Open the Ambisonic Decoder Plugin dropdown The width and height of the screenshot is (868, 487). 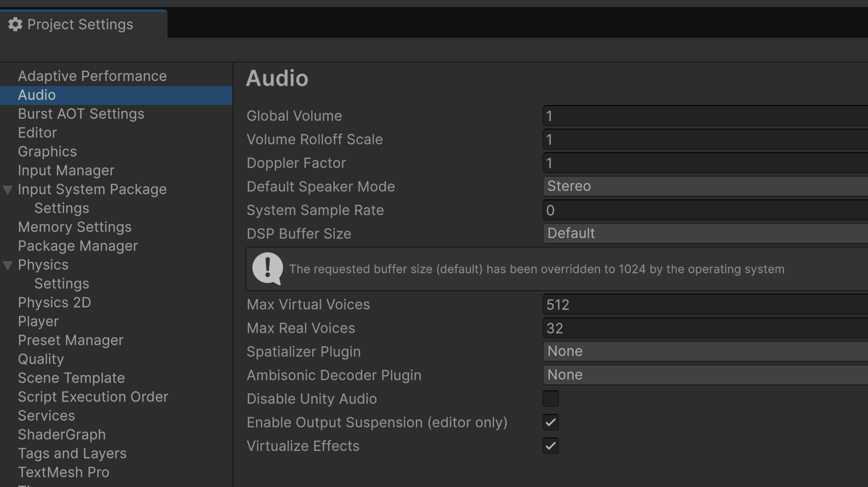point(705,375)
